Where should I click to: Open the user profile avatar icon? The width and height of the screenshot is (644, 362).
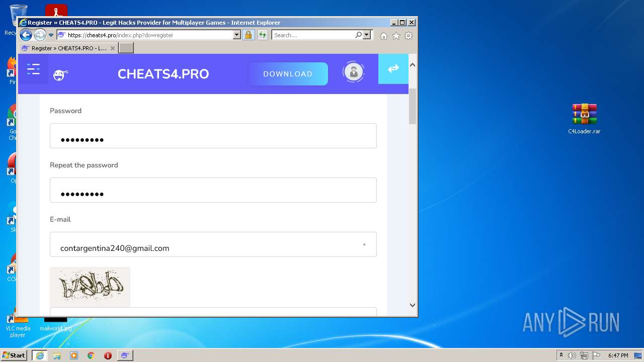(x=353, y=72)
